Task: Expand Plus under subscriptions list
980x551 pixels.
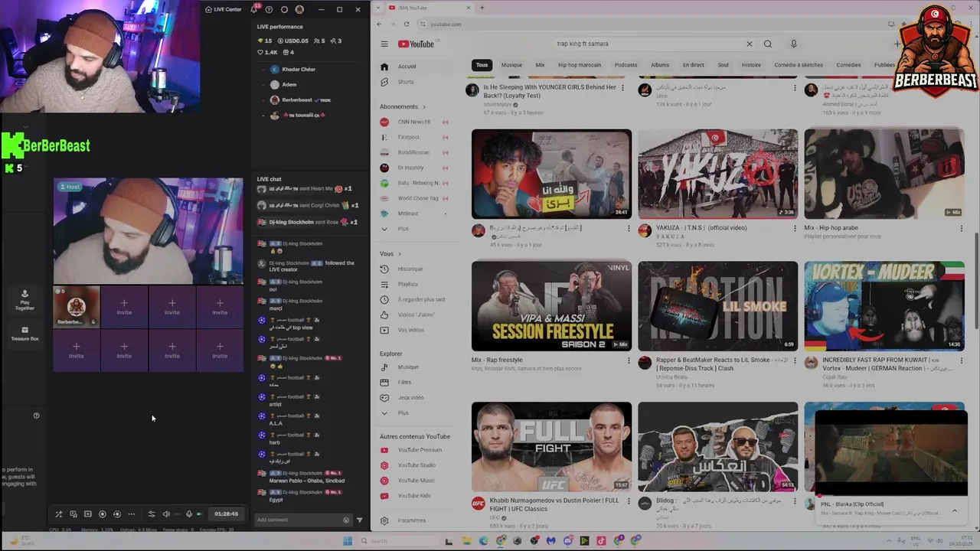Action: point(414,229)
